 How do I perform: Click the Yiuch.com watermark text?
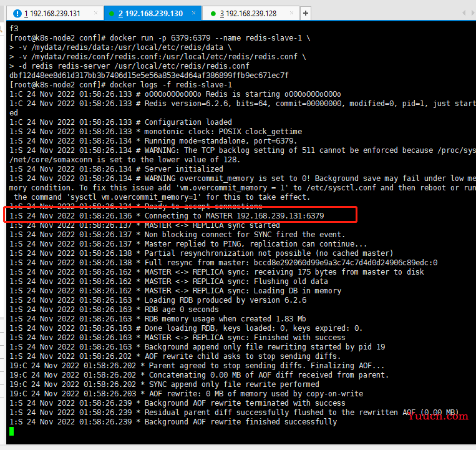[438, 416]
